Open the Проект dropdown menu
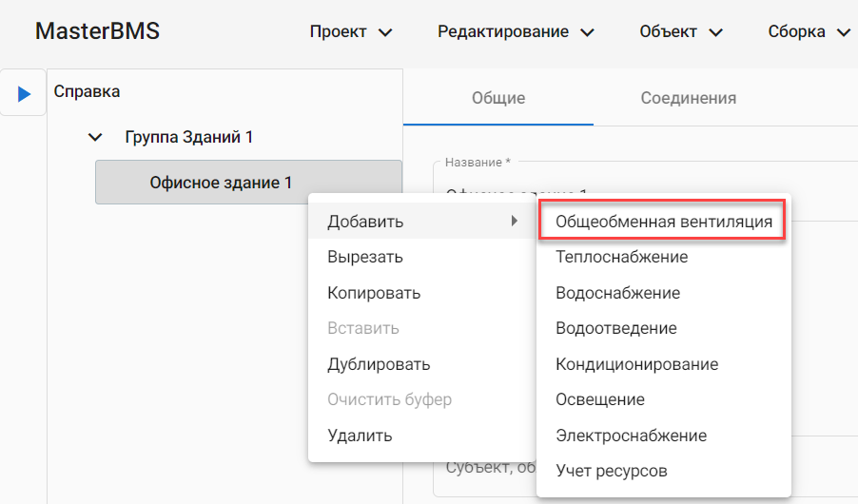The image size is (858, 504). tap(351, 32)
